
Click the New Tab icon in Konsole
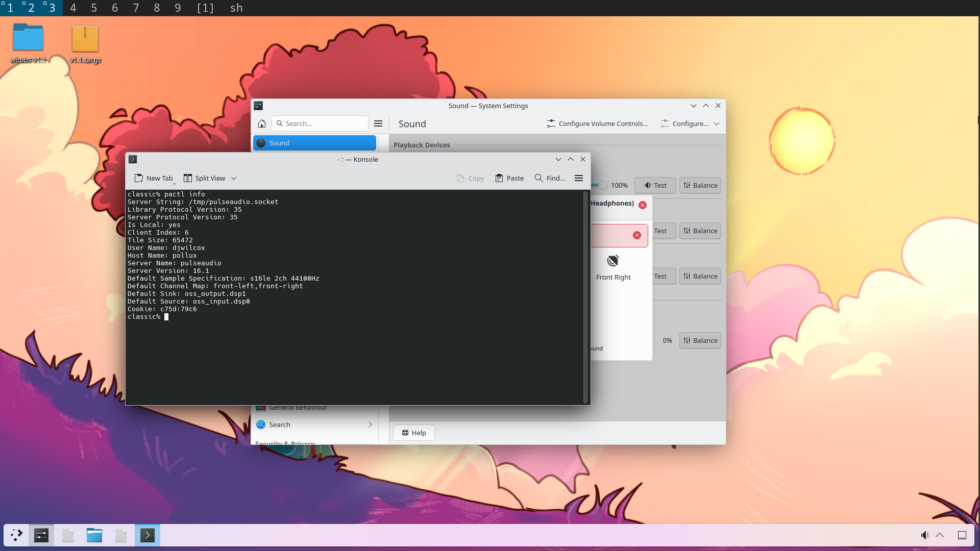tap(139, 178)
